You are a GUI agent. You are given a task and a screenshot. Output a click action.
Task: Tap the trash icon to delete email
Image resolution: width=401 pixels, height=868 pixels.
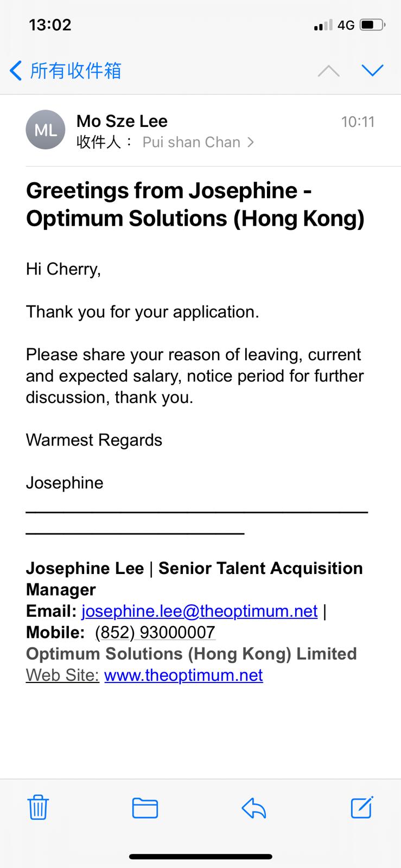pos(38,807)
